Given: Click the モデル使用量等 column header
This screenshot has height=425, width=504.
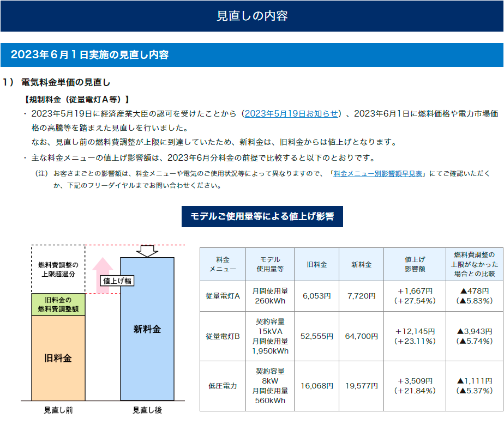Looking at the screenshot, I should [x=270, y=264].
